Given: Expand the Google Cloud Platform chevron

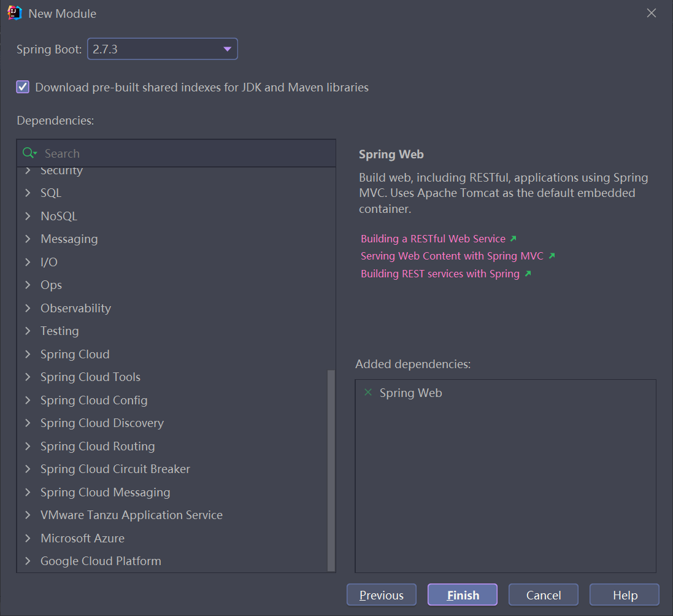Looking at the screenshot, I should click(x=28, y=561).
